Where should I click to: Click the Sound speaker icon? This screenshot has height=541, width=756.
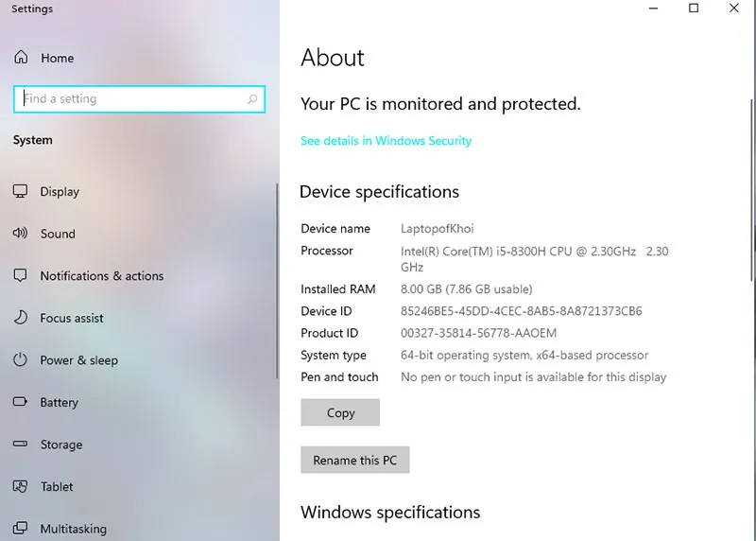pos(21,234)
